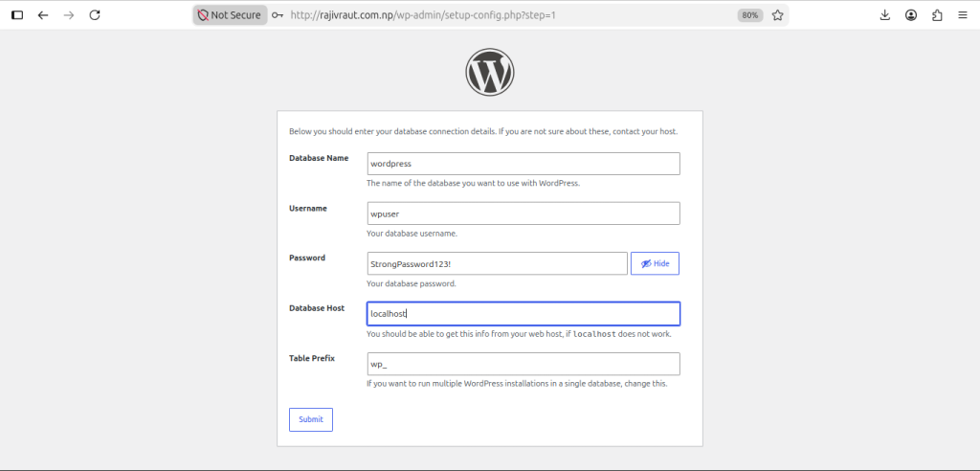Reset the 80% zoom level badge

[750, 15]
